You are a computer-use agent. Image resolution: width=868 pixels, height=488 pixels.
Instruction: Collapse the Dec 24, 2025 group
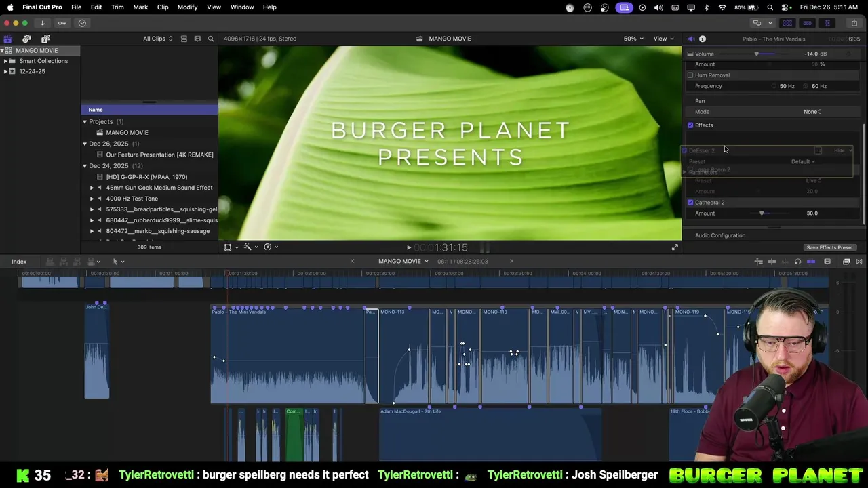85,166
